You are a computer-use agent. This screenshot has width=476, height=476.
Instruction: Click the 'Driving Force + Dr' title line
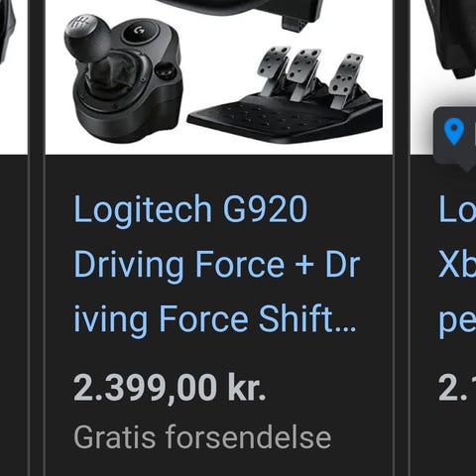click(x=216, y=265)
